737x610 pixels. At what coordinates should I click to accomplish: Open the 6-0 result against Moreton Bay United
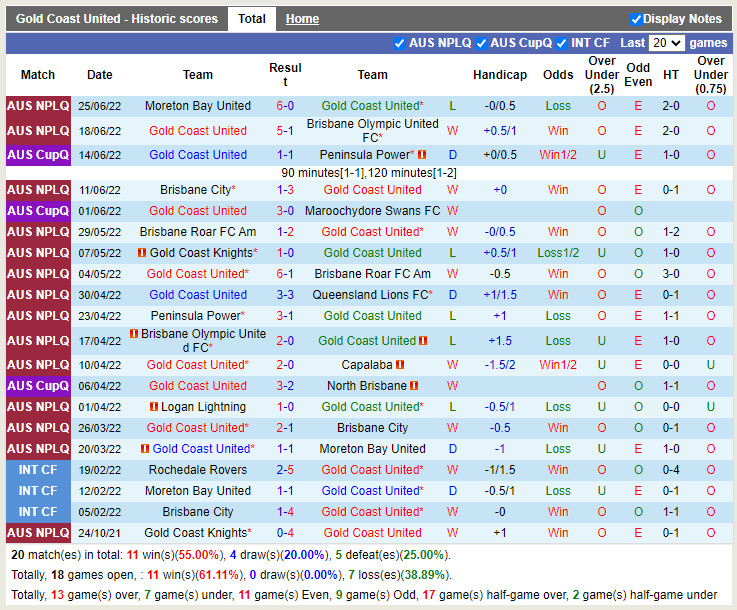tap(285, 106)
